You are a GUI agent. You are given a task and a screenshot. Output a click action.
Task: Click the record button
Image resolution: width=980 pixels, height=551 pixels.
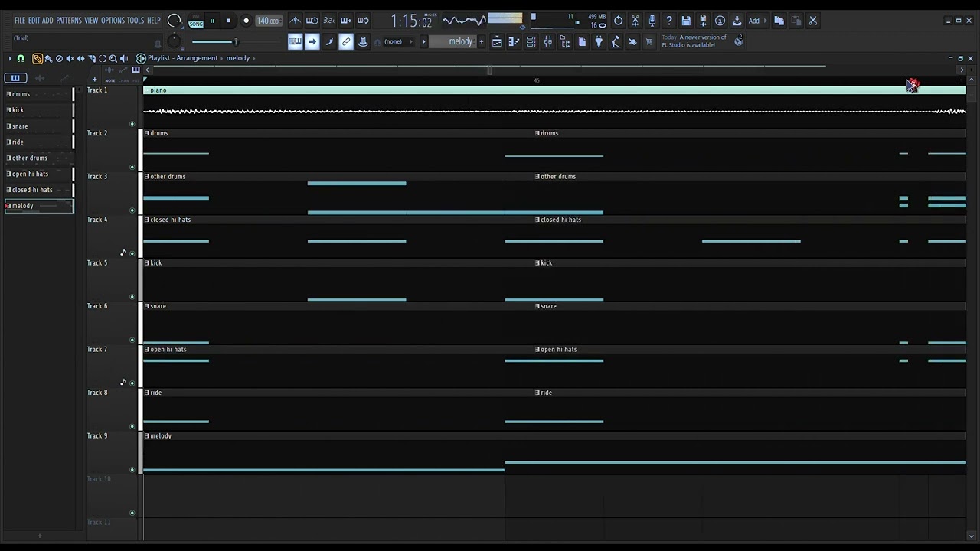click(x=246, y=21)
